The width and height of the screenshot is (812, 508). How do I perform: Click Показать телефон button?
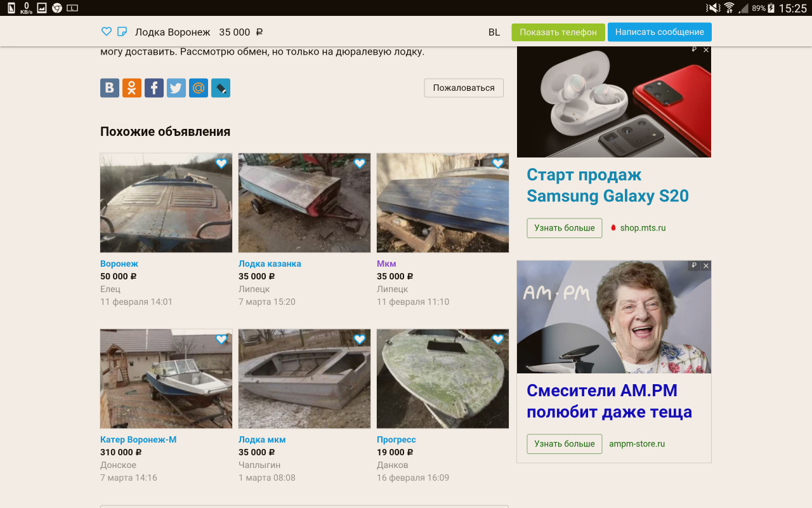[x=558, y=32]
